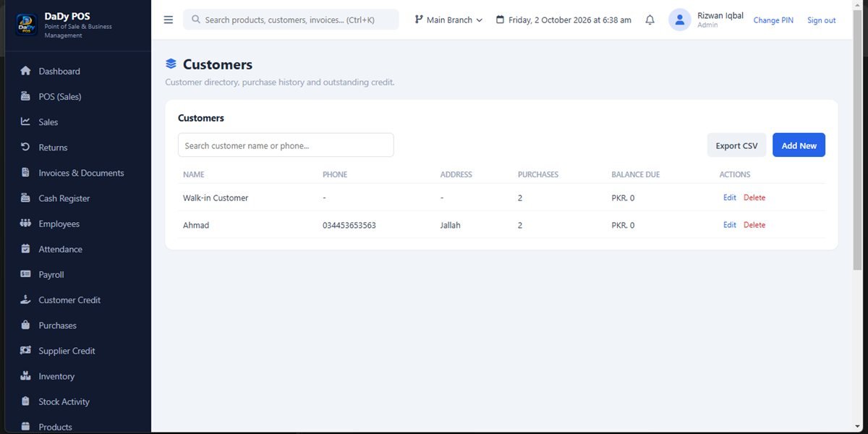This screenshot has width=868, height=434.
Task: Click the Export CSV button
Action: (736, 145)
